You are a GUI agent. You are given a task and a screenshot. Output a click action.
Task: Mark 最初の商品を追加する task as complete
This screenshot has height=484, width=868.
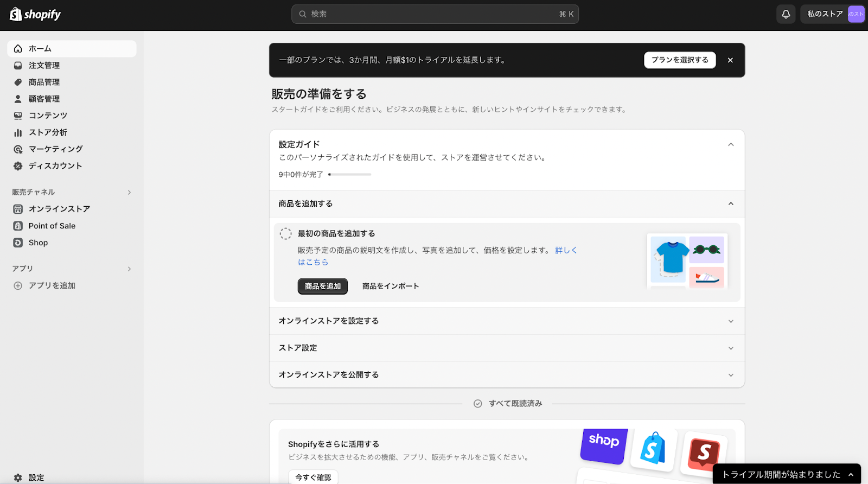(286, 234)
